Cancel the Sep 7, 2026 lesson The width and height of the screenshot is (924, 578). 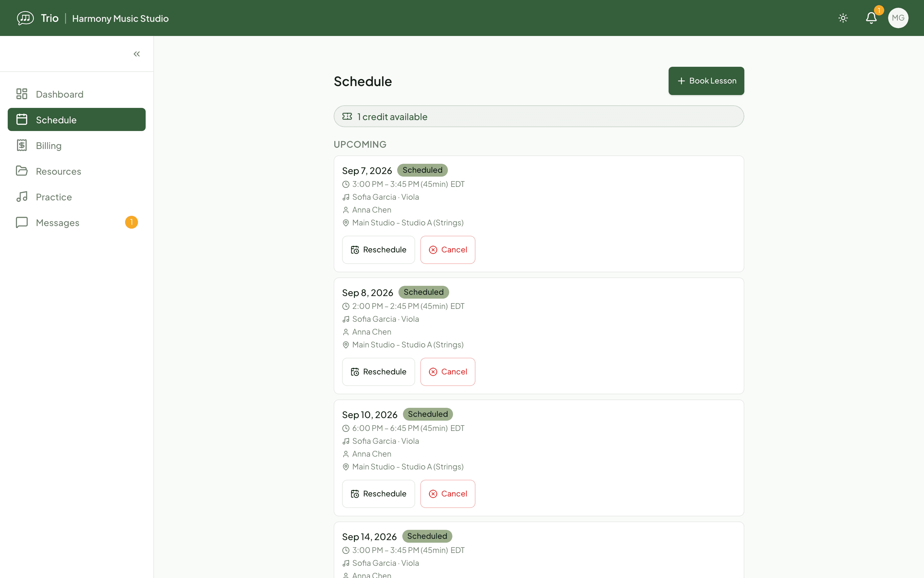[x=448, y=250]
